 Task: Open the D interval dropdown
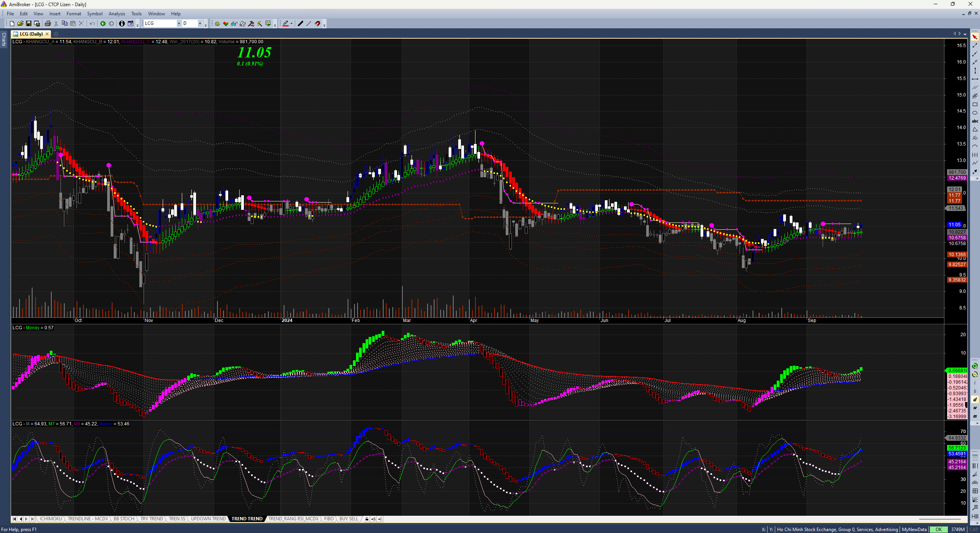coord(199,24)
